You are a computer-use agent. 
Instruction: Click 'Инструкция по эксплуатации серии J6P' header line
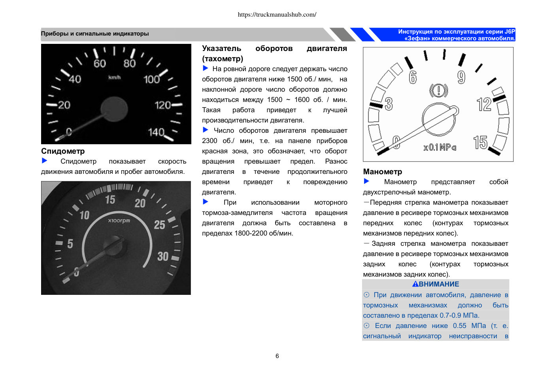(x=457, y=32)
